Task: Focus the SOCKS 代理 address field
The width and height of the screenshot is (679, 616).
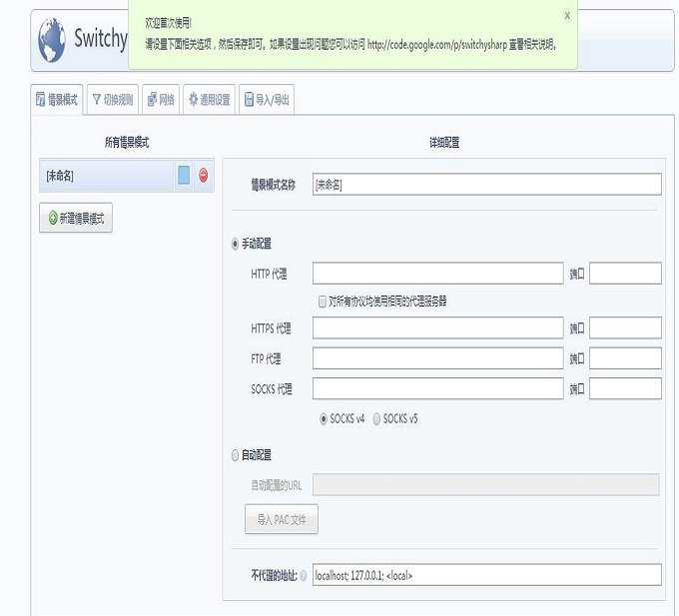Action: [x=437, y=388]
